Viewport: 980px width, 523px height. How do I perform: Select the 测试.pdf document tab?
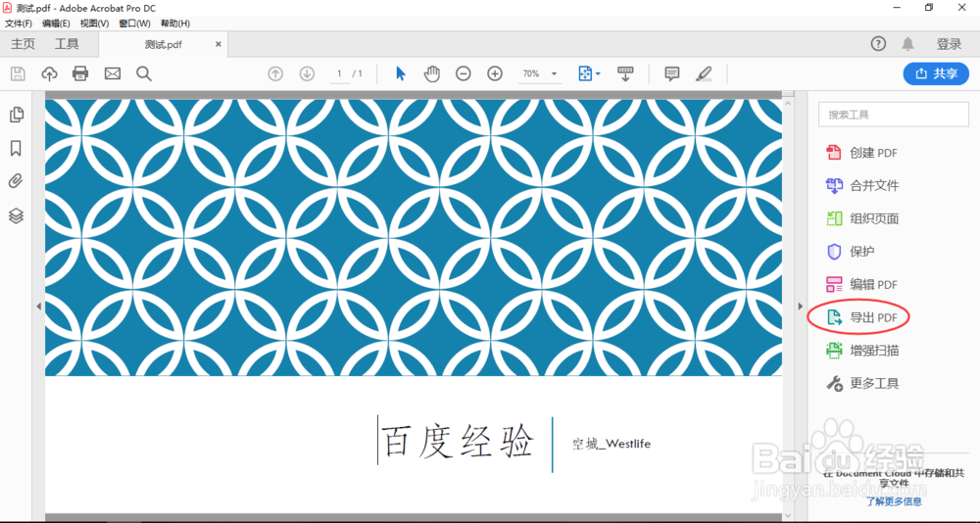(164, 44)
